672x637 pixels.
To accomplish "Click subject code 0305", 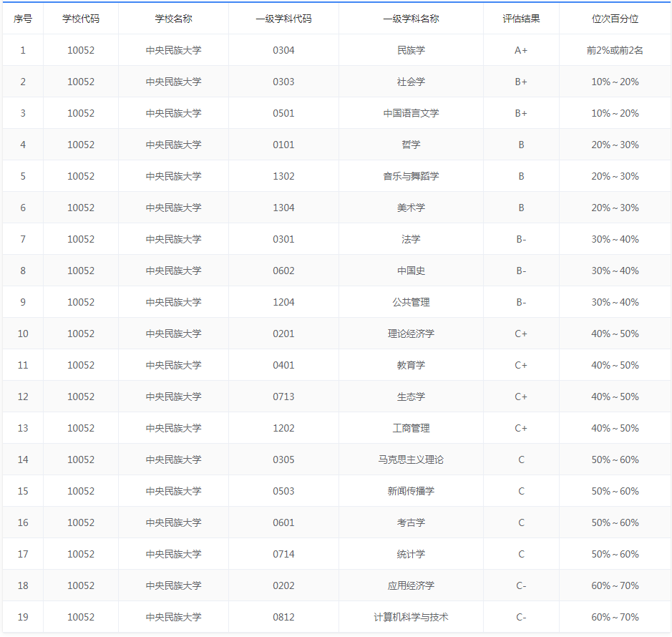I will click(x=283, y=460).
